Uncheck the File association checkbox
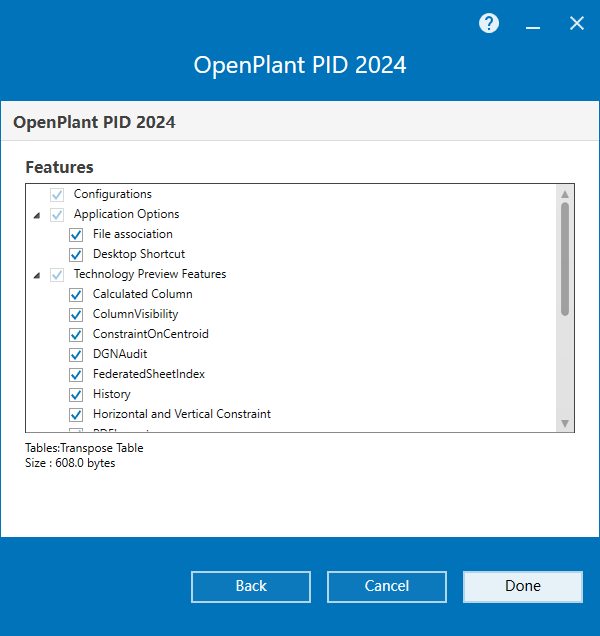The height and width of the screenshot is (636, 600). point(76,234)
